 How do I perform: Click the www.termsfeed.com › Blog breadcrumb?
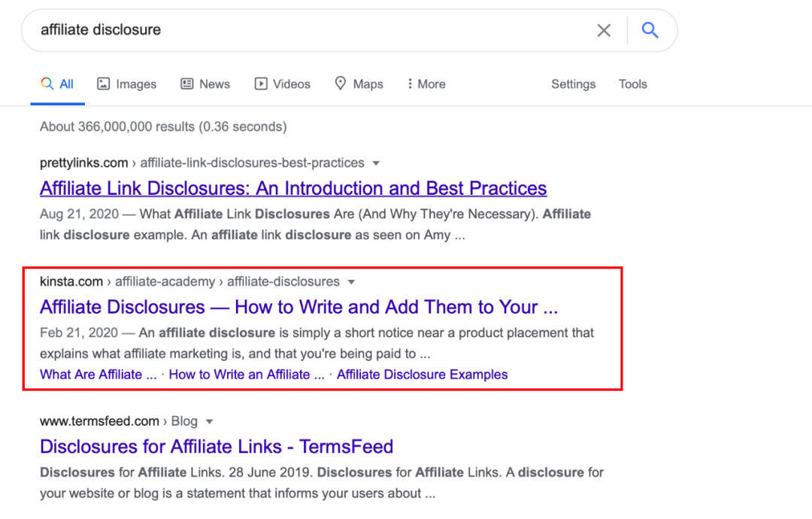click(119, 422)
